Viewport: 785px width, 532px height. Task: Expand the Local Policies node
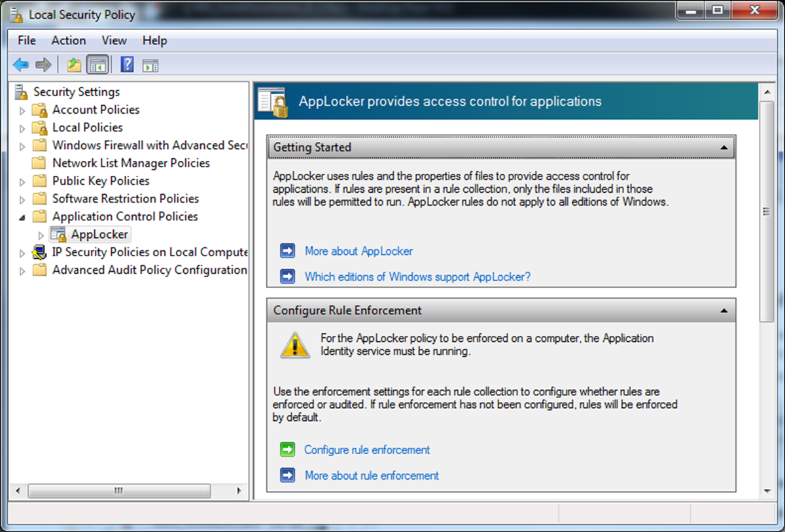[23, 128]
